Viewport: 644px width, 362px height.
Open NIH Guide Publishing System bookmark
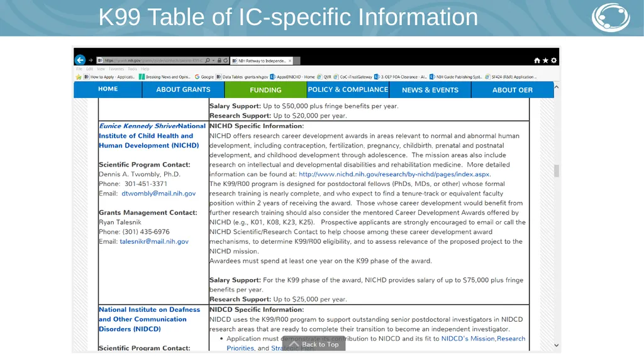456,77
